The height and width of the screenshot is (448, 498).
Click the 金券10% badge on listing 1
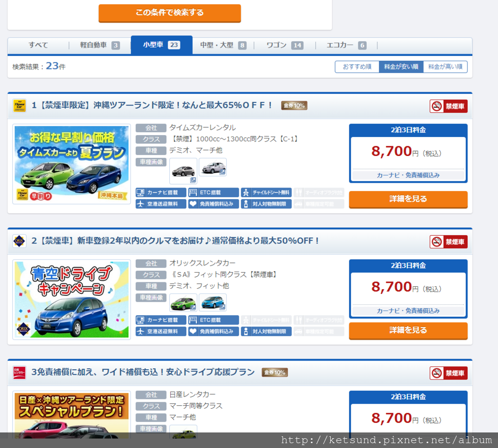[x=294, y=105]
